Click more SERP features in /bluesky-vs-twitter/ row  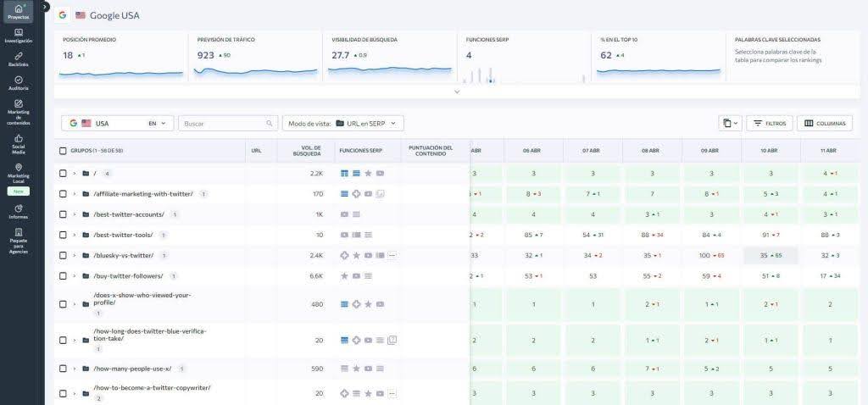pos(392,255)
